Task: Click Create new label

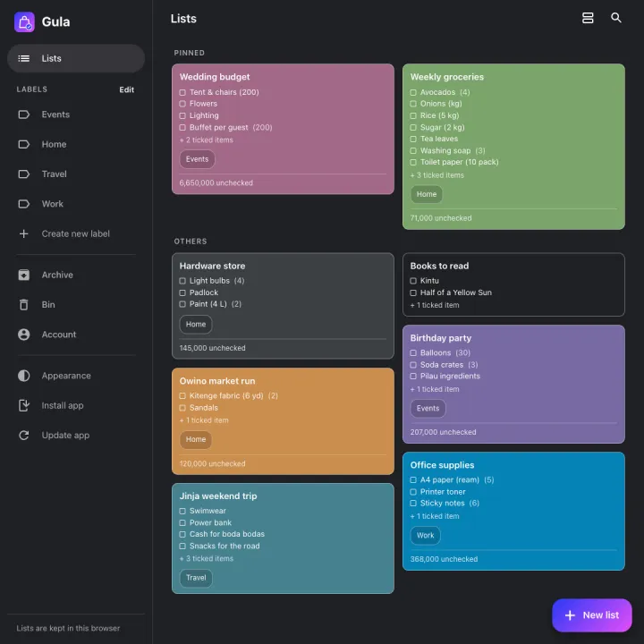Action: (76, 233)
